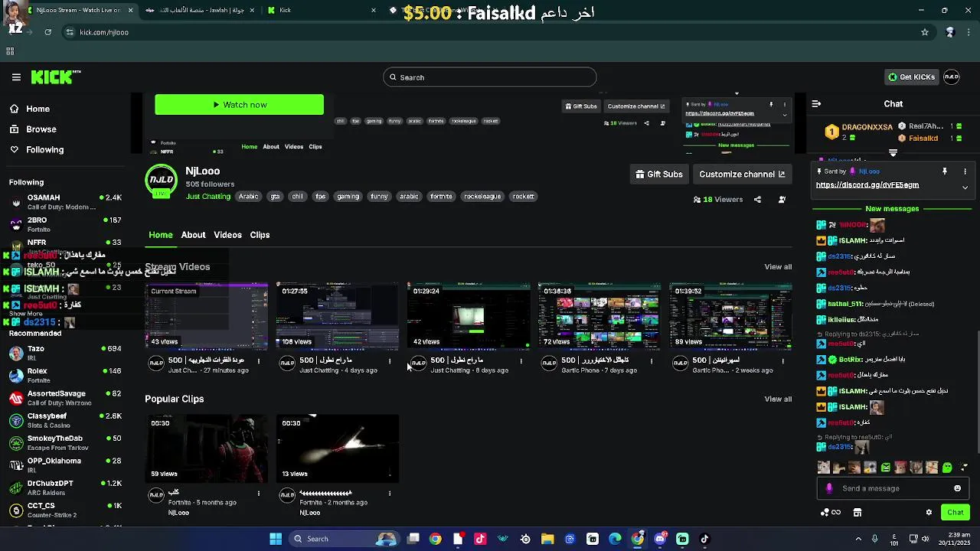Open the 59 views popular clip thumbnail
The height and width of the screenshot is (551, 980).
[207, 448]
